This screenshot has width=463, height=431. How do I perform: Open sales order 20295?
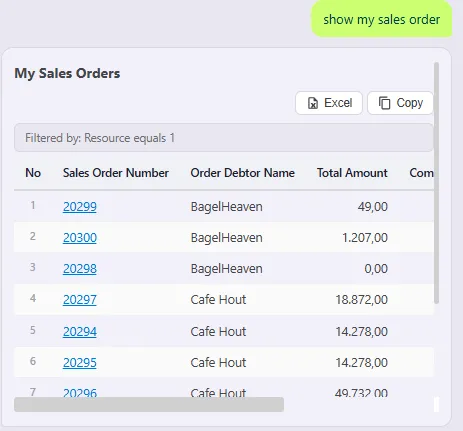pyautogui.click(x=80, y=363)
